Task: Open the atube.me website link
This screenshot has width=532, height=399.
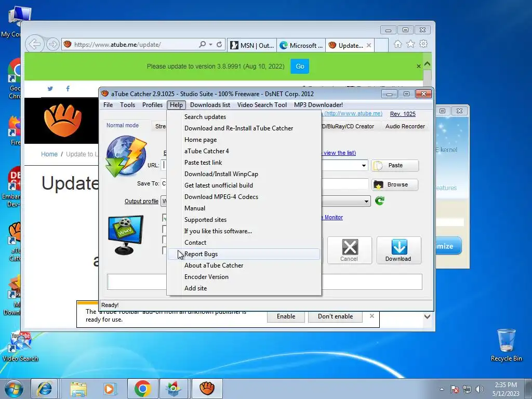Action: click(x=353, y=113)
